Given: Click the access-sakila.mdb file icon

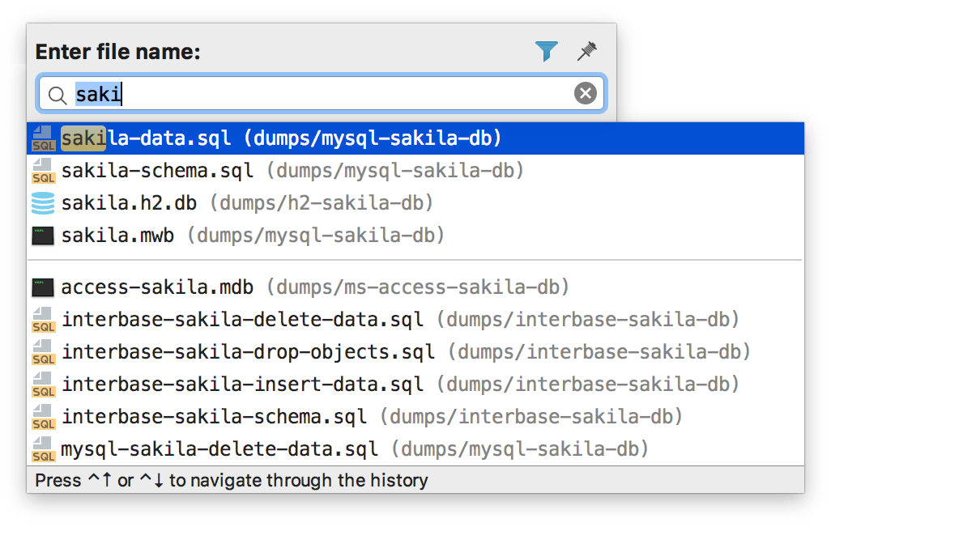Looking at the screenshot, I should click(43, 287).
